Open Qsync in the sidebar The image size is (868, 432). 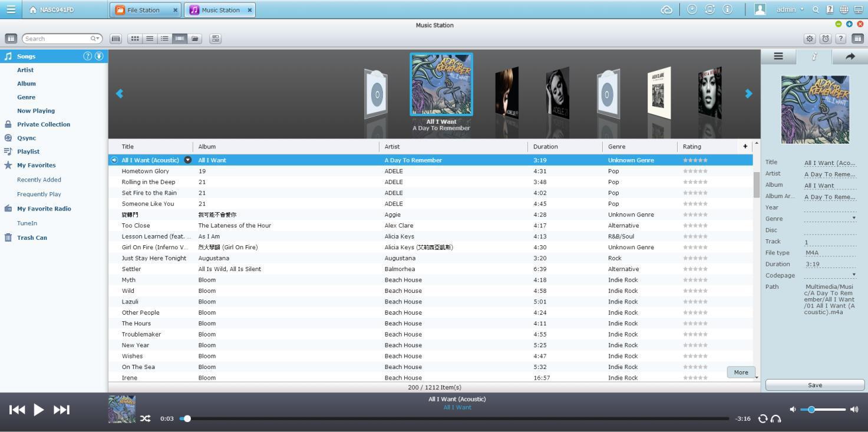(27, 138)
